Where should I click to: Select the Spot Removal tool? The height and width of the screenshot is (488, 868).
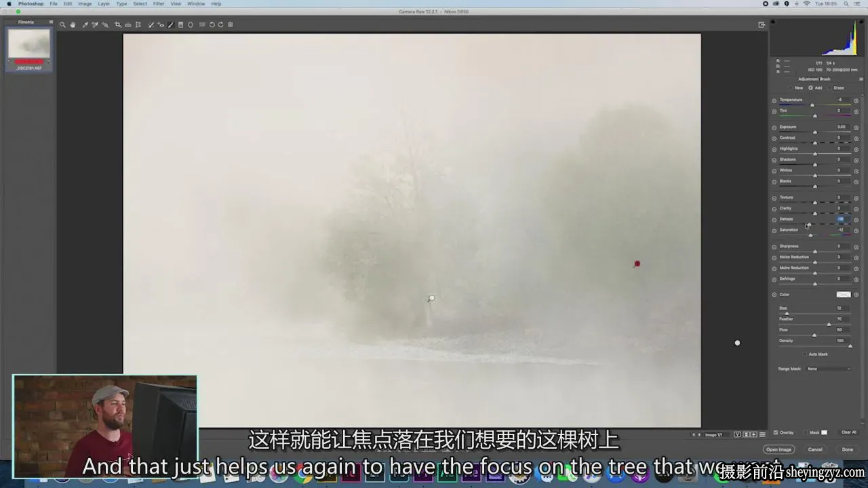pyautogui.click(x=151, y=24)
